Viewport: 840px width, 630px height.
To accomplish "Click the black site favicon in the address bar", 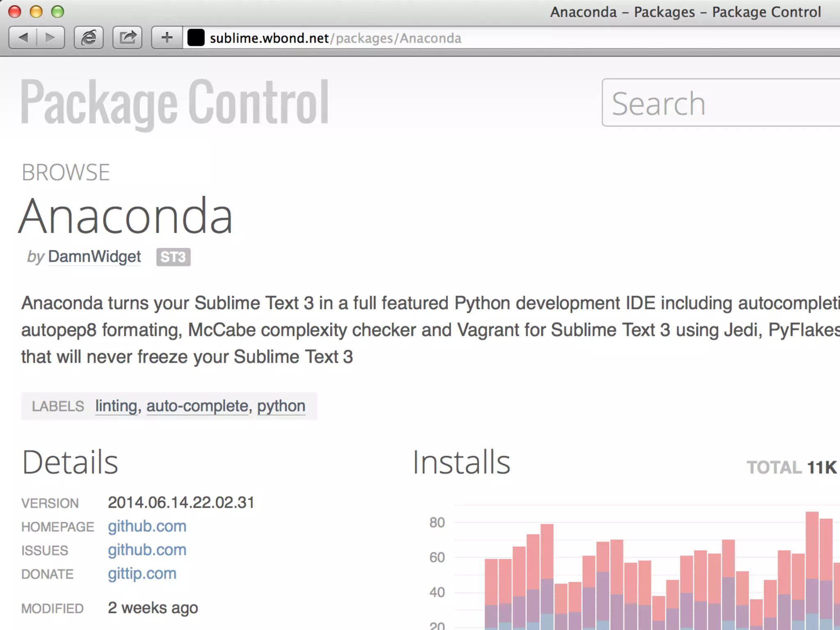I will coord(196,38).
